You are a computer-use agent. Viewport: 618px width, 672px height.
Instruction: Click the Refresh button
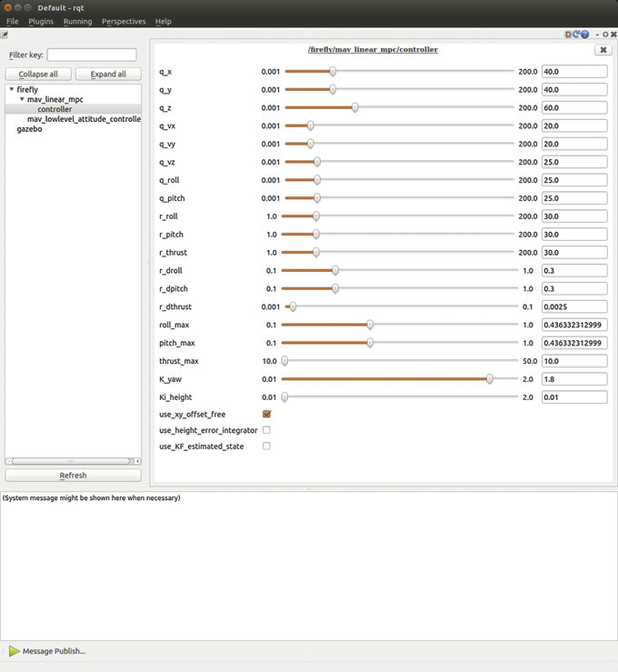pos(74,476)
